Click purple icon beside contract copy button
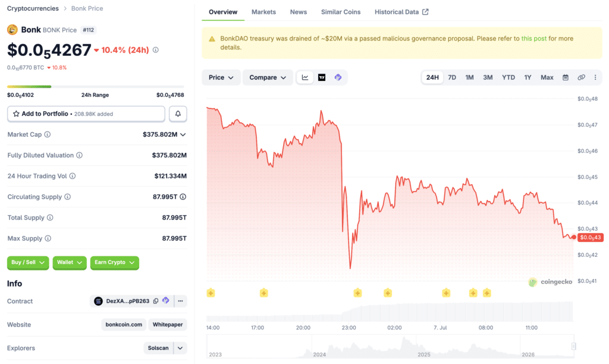 click(166, 301)
